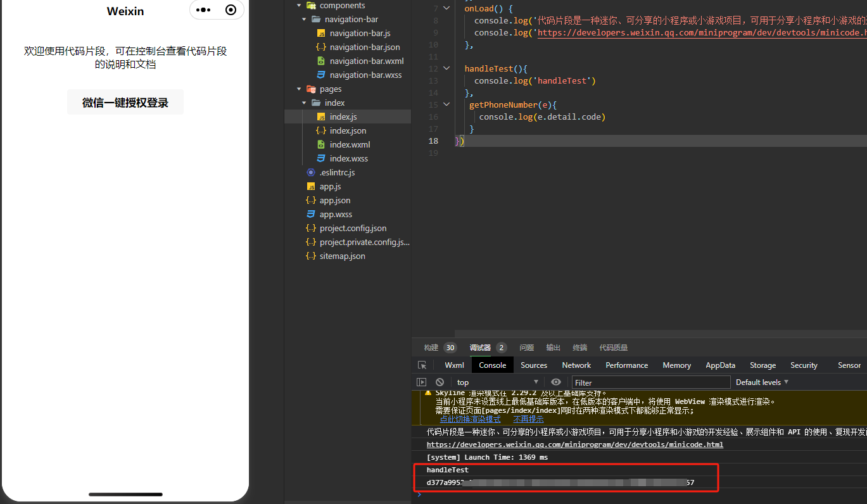Open the Network debugger tab
Image resolution: width=867 pixels, height=504 pixels.
[x=576, y=365]
